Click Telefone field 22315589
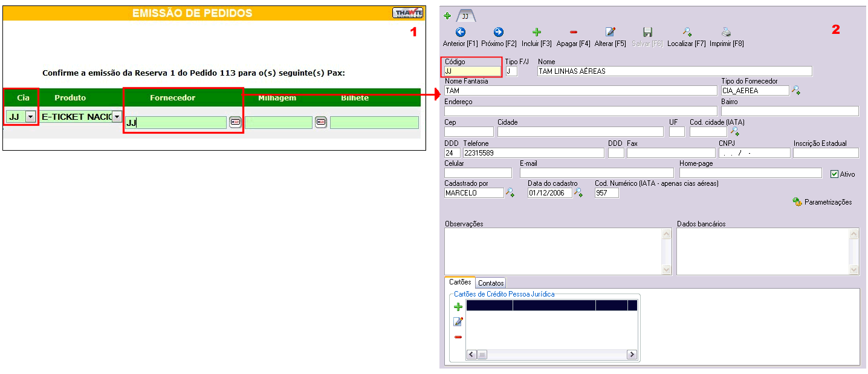The image size is (868, 374). click(x=533, y=153)
